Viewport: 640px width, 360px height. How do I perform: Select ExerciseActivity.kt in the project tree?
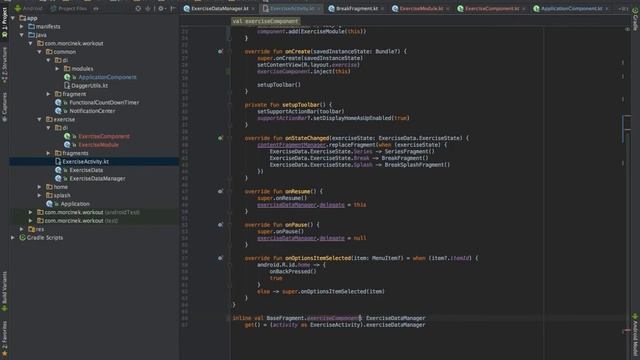tap(85, 162)
